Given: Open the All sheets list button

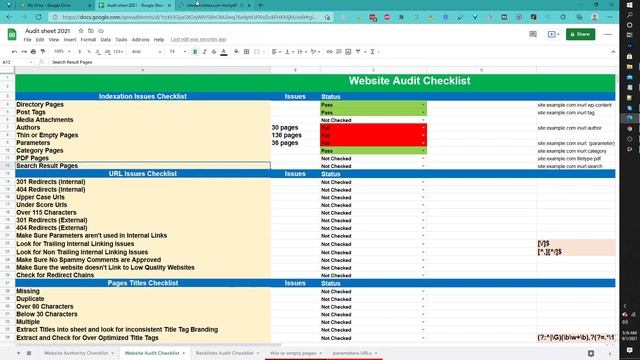Looking at the screenshot, I should [x=29, y=353].
